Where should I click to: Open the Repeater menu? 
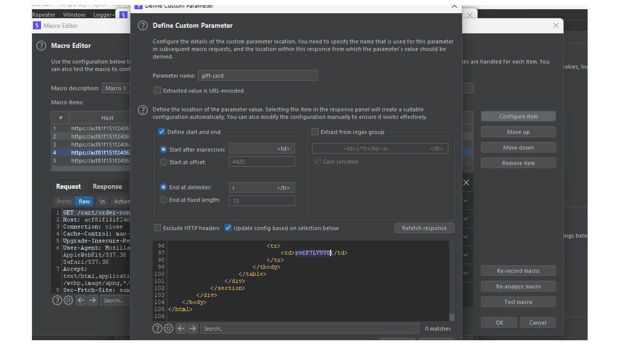click(x=44, y=15)
